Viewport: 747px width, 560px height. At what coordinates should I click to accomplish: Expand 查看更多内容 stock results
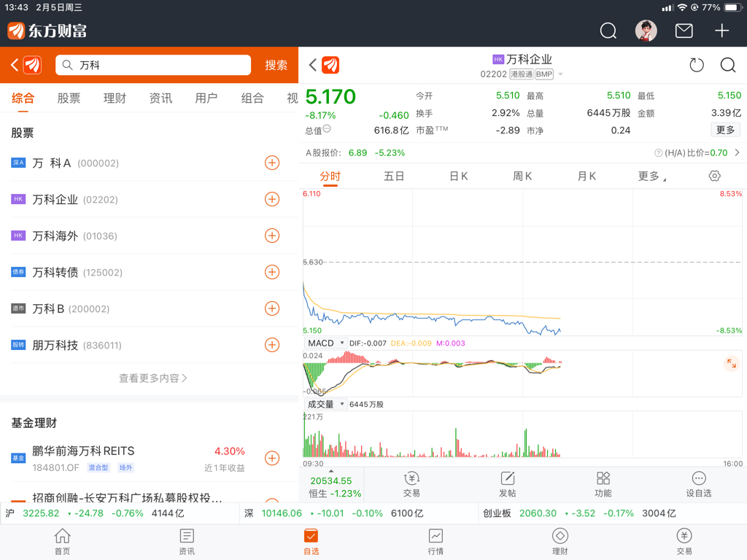(153, 378)
